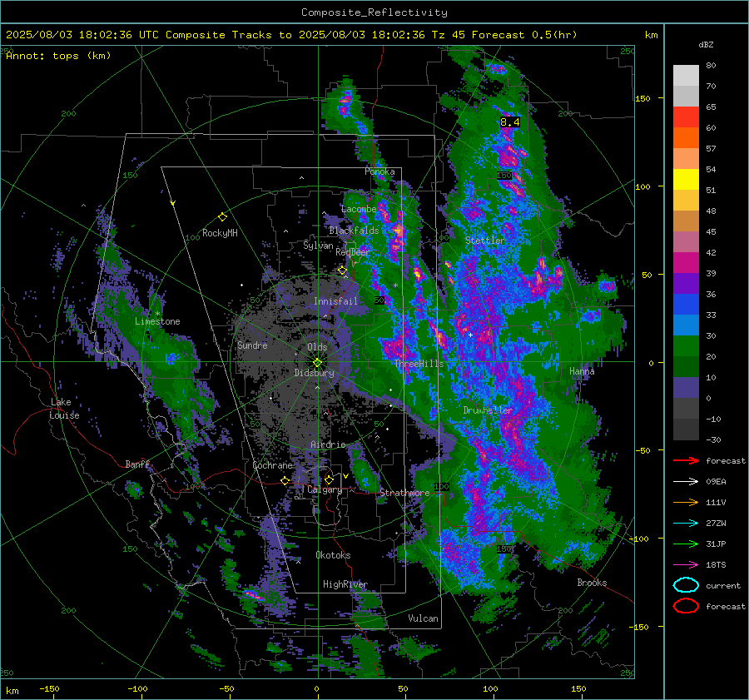Click the km label at bottom-left corner
Viewport: 749px width, 700px height.
(x=12, y=691)
